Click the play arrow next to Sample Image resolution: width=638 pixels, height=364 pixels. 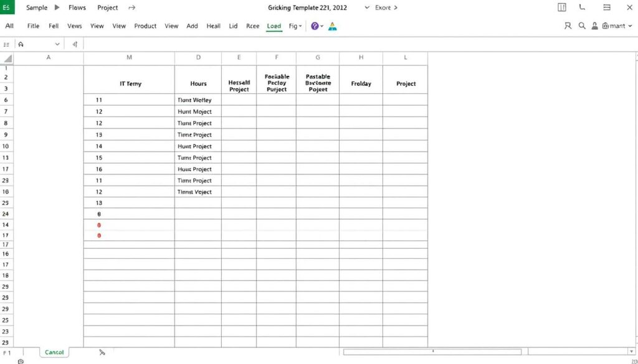(57, 7)
